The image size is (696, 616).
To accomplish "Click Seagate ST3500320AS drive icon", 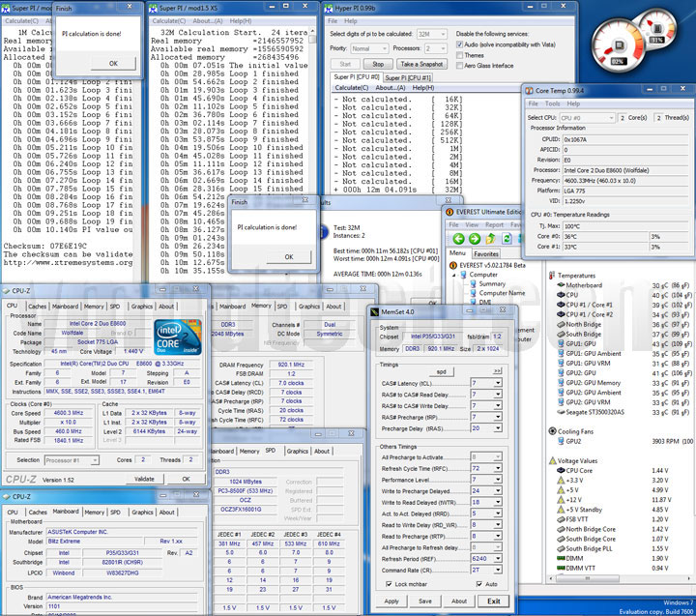I will [561, 412].
